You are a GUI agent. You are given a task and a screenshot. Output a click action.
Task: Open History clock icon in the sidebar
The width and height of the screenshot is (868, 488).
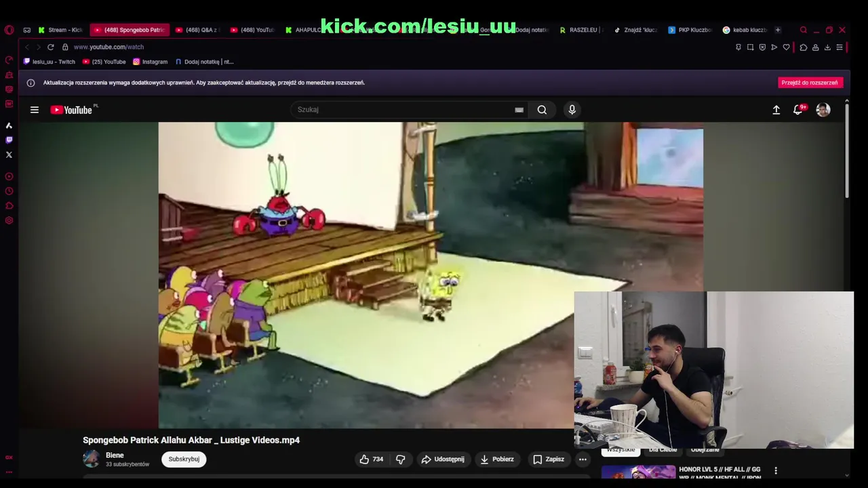pos(9,191)
